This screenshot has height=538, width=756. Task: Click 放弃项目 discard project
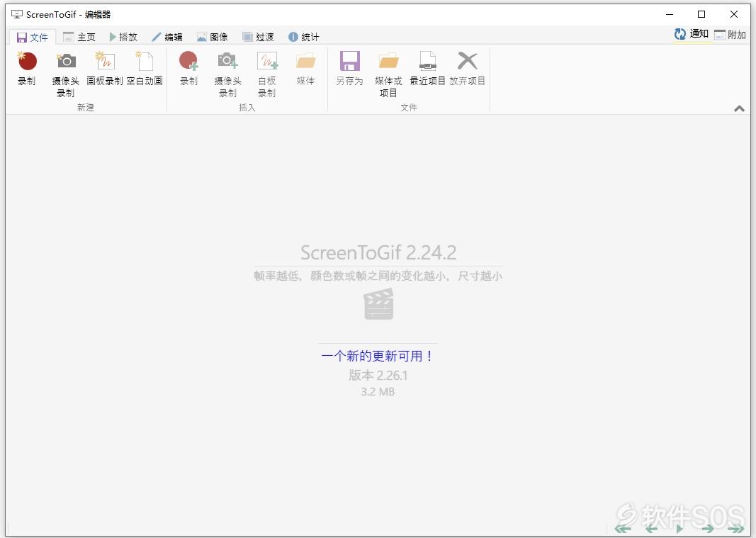(x=467, y=69)
